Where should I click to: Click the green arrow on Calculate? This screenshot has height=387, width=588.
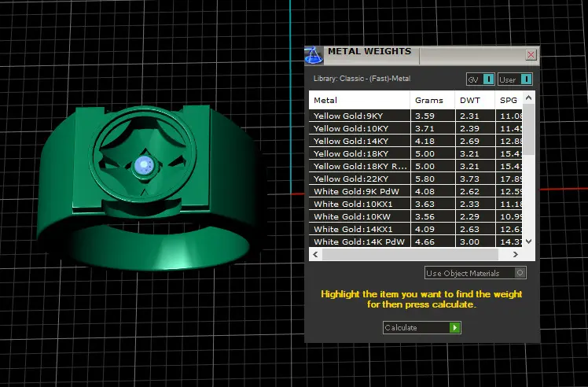point(454,328)
